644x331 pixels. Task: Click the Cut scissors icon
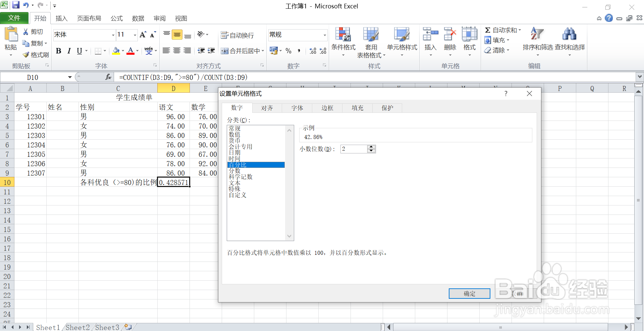coord(26,32)
